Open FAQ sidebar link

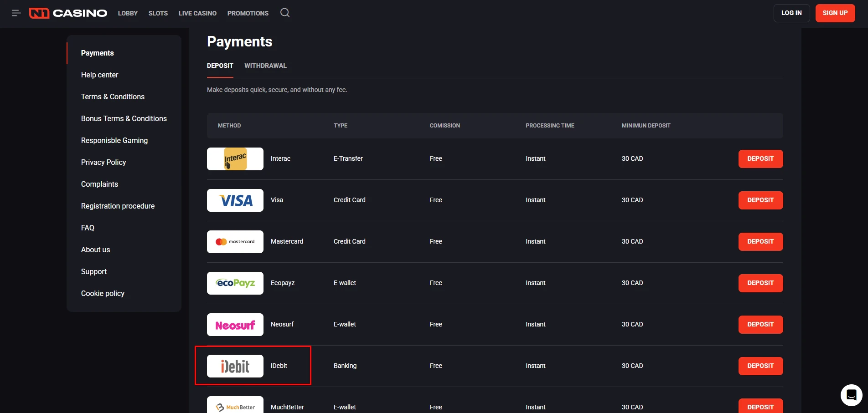pos(88,228)
